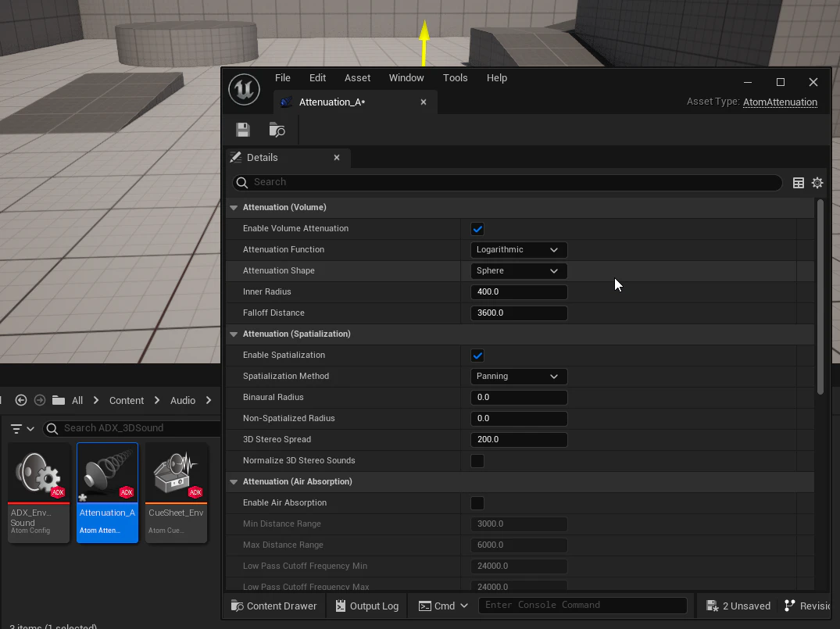The height and width of the screenshot is (629, 840).
Task: Disable Enable Volume Attenuation checkbox
Action: [x=477, y=229]
